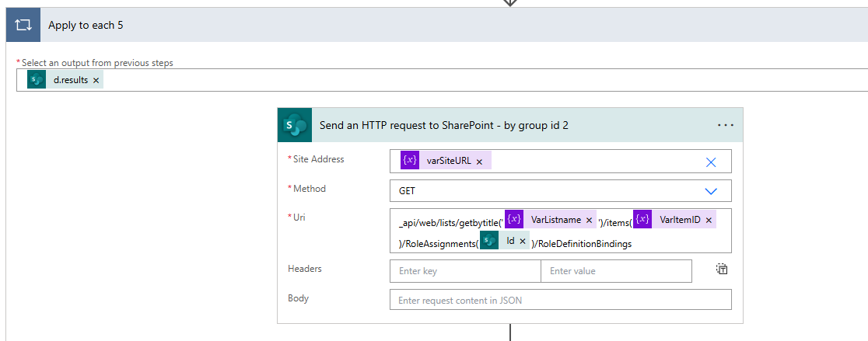Click the RoleDefinitionBindings text in Uri
This screenshot has height=341, width=868.
tap(585, 244)
